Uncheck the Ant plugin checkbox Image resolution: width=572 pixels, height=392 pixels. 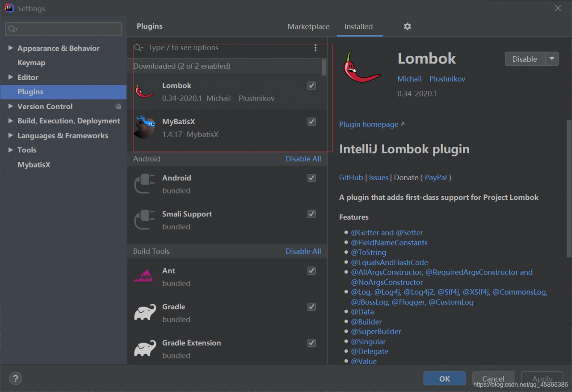(x=312, y=271)
